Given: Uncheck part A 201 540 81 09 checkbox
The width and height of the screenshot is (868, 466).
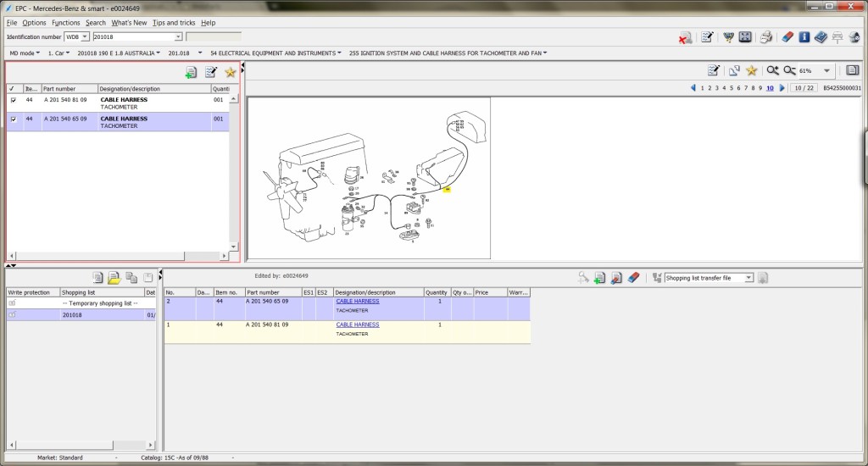Looking at the screenshot, I should coord(14,100).
